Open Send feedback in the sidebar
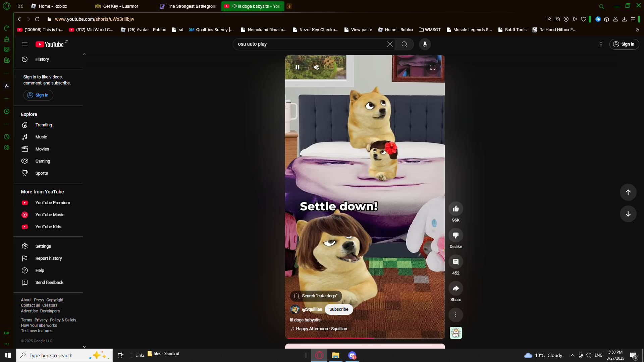 coord(48,283)
